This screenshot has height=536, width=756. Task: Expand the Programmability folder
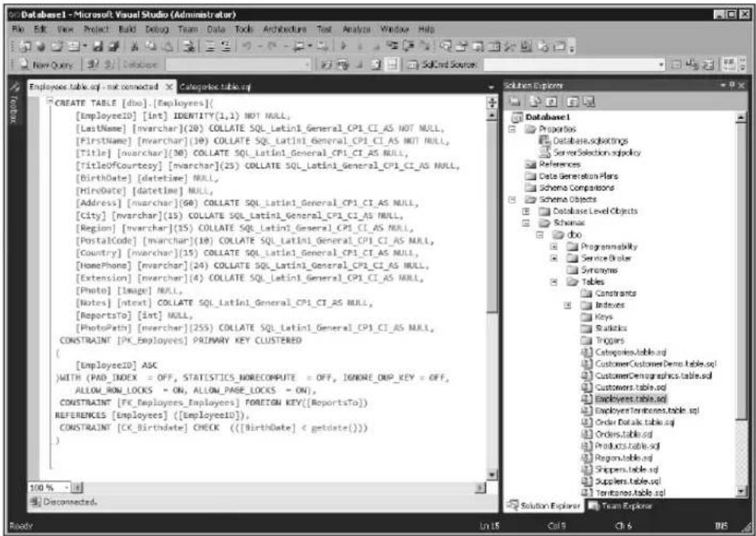[x=554, y=247]
